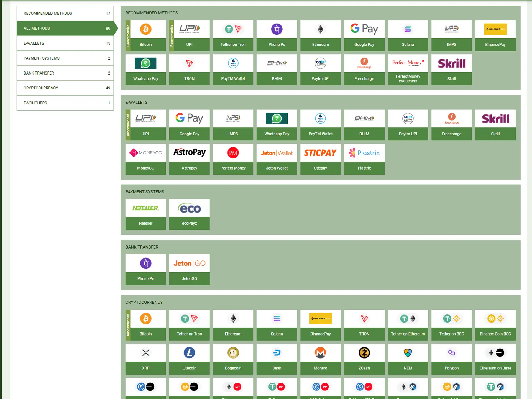Image resolution: width=532 pixels, height=399 pixels.
Task: Select Google Pay in Recommended Methods
Action: (x=364, y=35)
